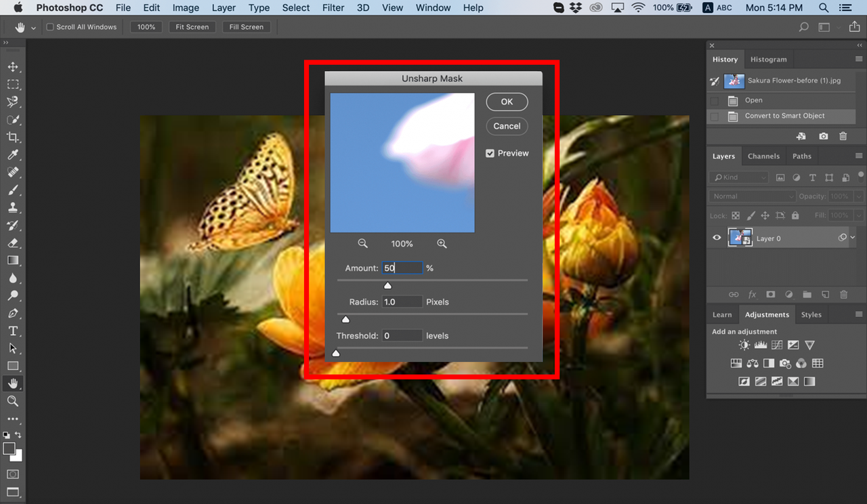Image resolution: width=867 pixels, height=504 pixels.
Task: Enable Scroll All Windows
Action: click(x=49, y=27)
